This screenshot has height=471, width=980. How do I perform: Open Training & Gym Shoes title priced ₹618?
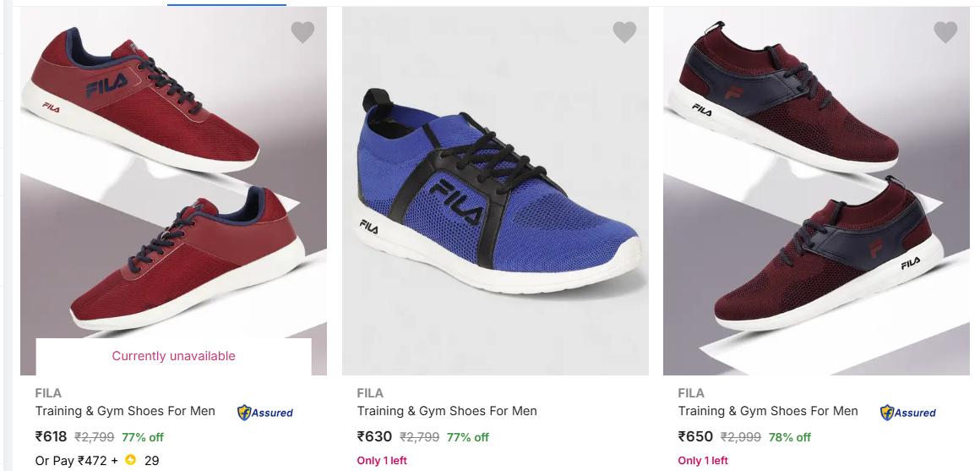[125, 411]
